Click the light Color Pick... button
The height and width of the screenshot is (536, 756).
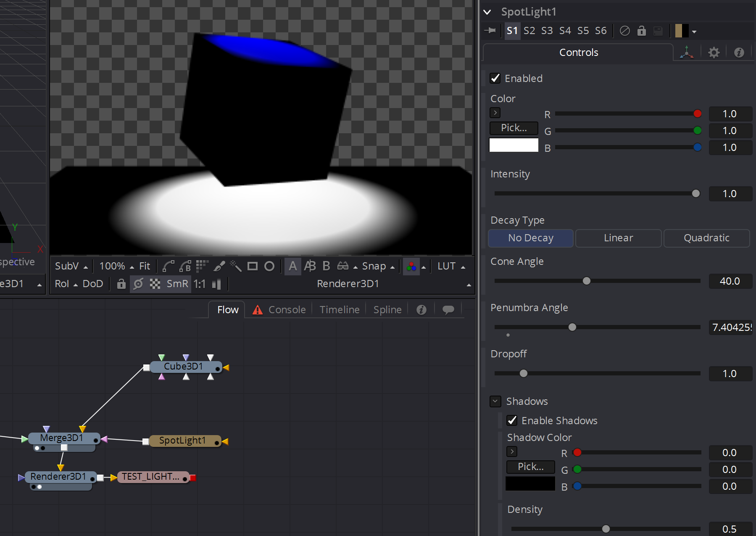coord(514,128)
